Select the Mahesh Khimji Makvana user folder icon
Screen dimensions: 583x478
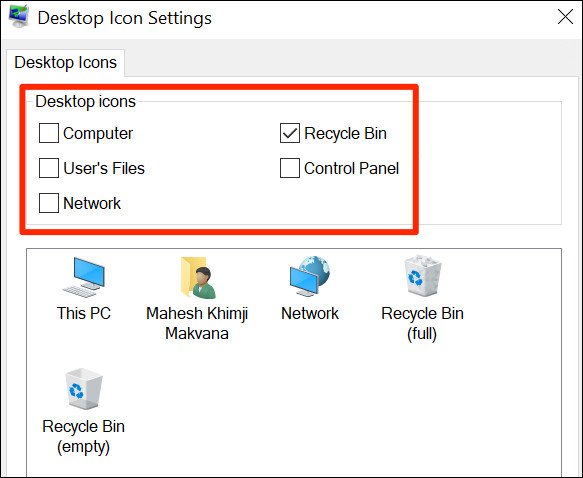pos(197,277)
